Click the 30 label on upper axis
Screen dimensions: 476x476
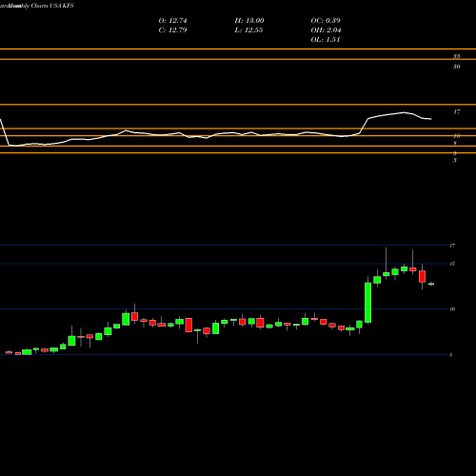[456, 67]
